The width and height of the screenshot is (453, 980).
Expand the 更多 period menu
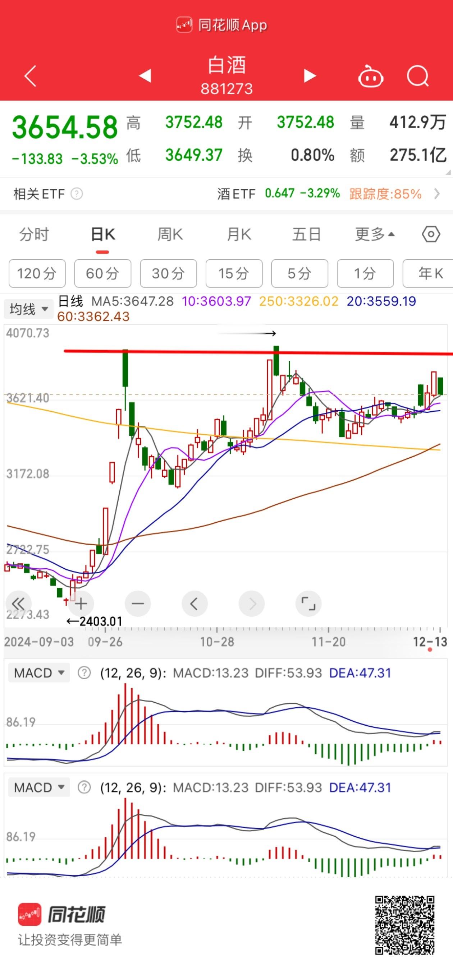[x=375, y=234]
